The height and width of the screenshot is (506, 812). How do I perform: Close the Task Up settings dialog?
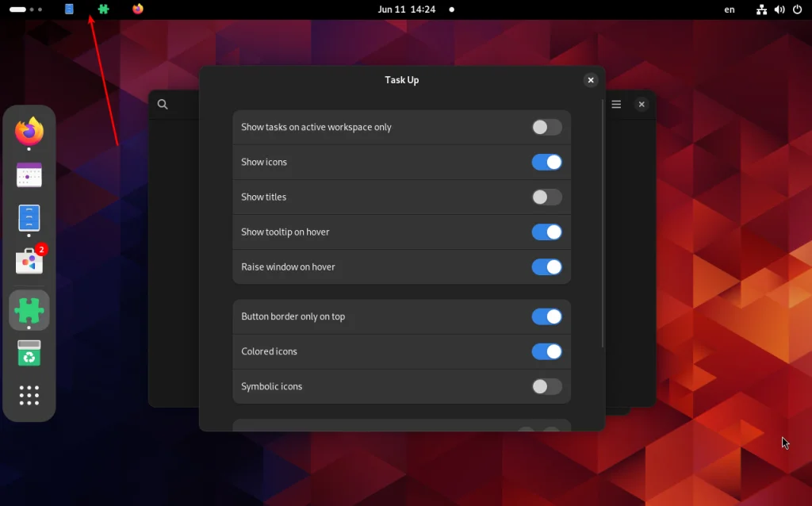(591, 80)
